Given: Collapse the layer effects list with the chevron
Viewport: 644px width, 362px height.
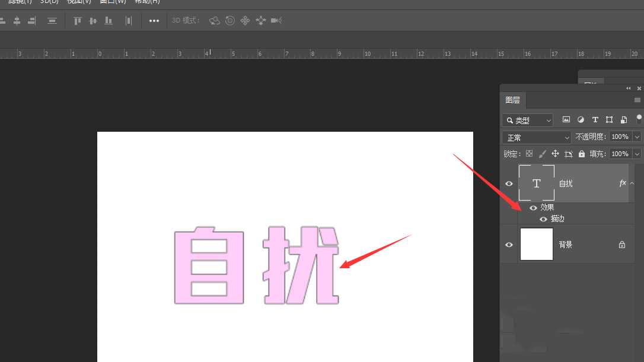Looking at the screenshot, I should click(x=632, y=183).
